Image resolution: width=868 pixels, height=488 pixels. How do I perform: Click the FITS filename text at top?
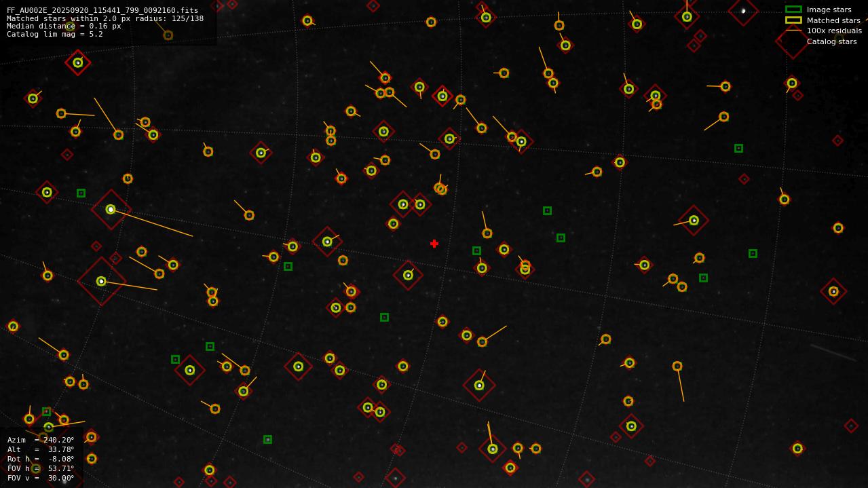tap(102, 10)
